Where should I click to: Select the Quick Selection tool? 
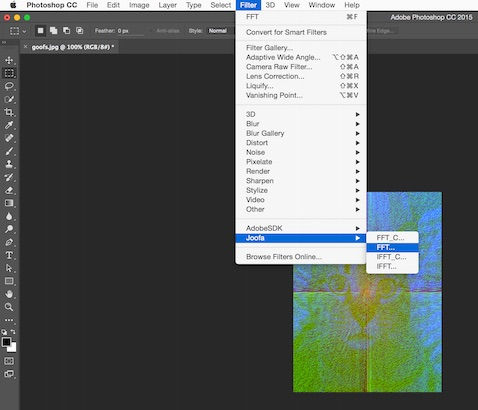(x=9, y=99)
